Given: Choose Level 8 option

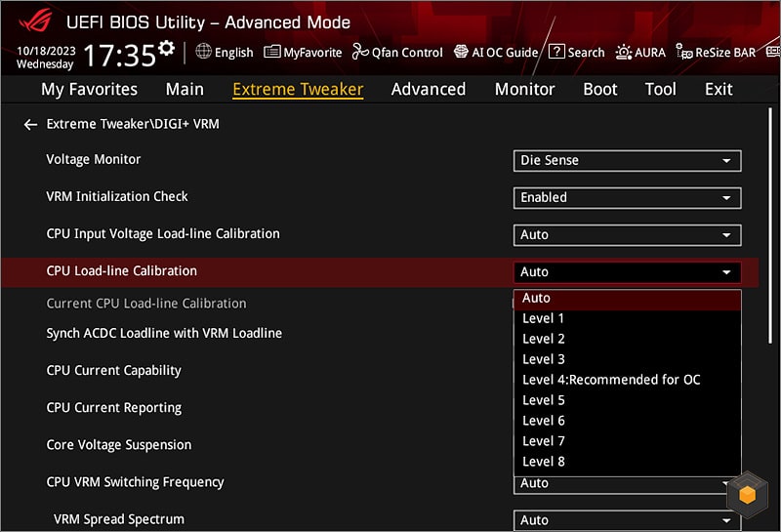Looking at the screenshot, I should (627, 462).
